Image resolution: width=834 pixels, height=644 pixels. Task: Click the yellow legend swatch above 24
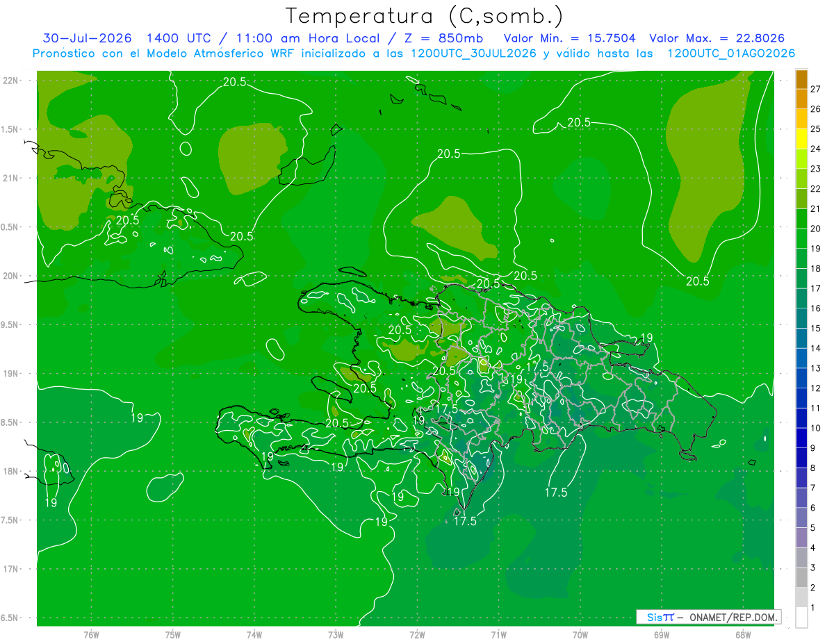pyautogui.click(x=801, y=138)
